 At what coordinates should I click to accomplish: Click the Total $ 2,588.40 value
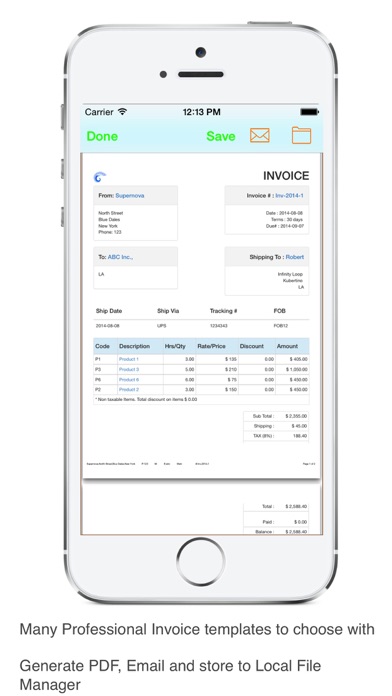(x=297, y=506)
